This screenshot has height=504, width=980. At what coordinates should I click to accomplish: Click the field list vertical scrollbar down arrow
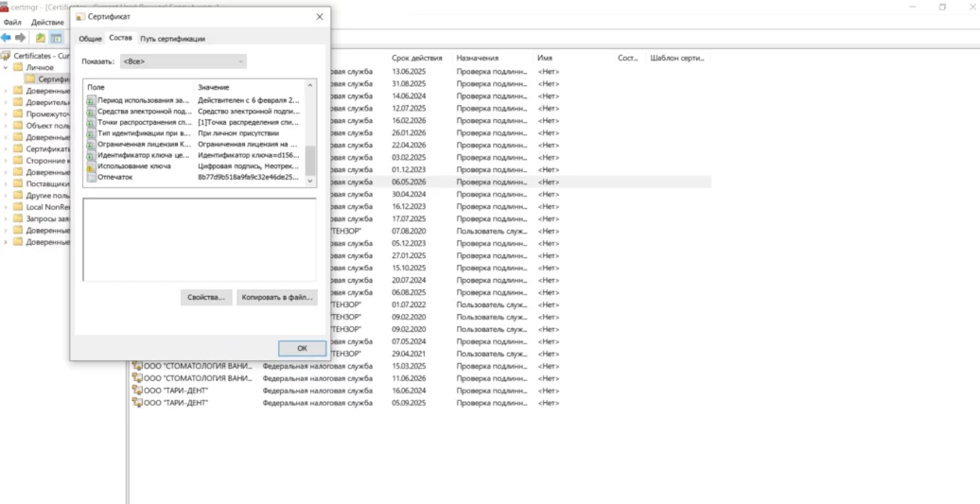tap(310, 181)
